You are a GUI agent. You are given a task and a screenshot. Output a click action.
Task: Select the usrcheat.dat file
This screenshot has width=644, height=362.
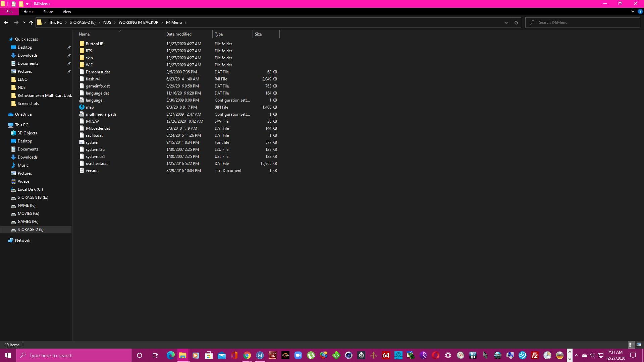coord(97,164)
